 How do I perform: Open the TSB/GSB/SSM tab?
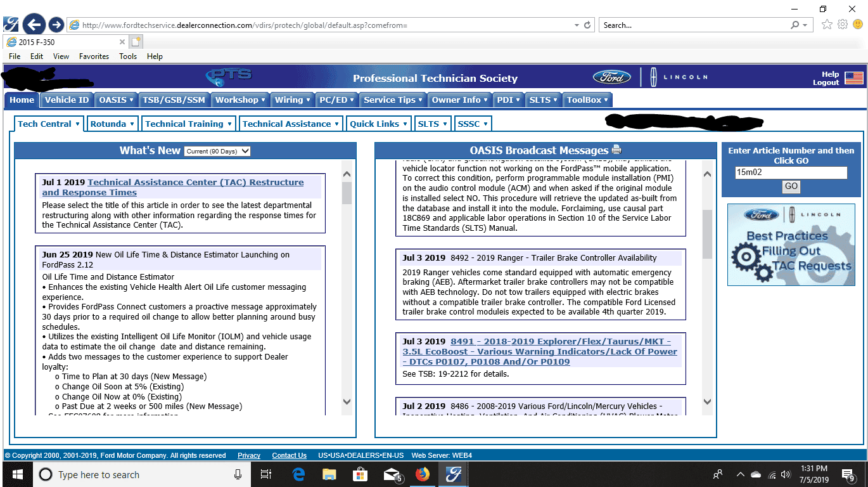174,100
